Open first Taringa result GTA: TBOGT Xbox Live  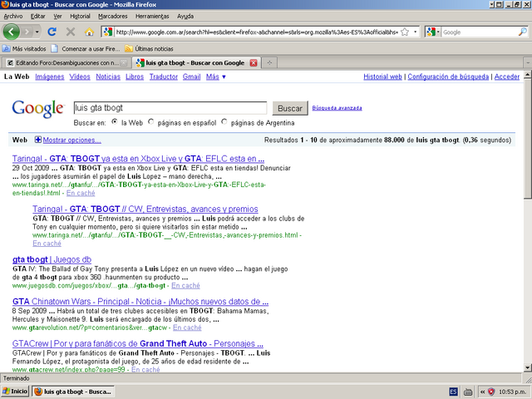coord(139,159)
